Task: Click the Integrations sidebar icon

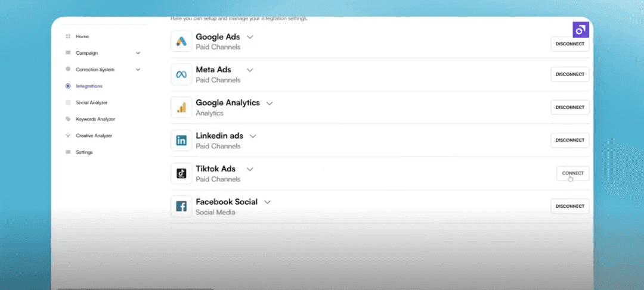Action: pyautogui.click(x=68, y=86)
